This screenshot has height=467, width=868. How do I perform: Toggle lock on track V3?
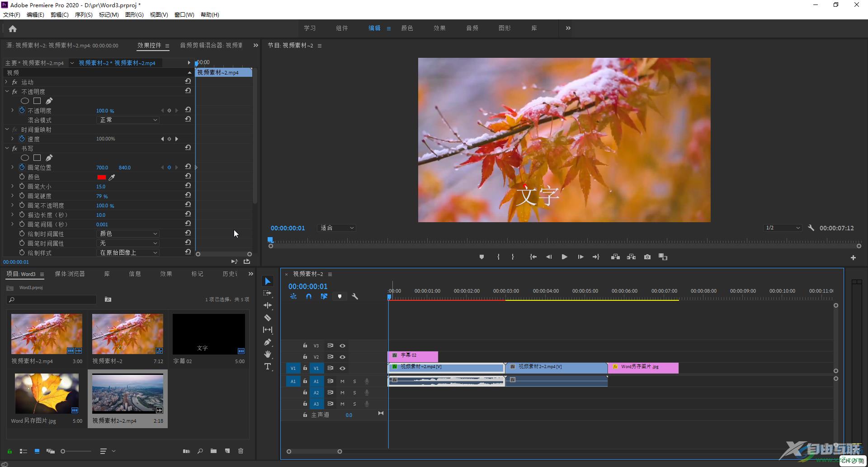[305, 346]
